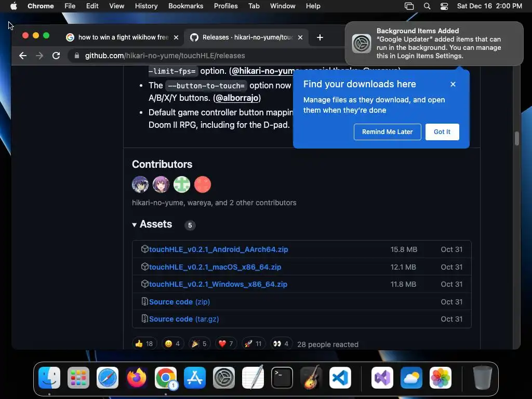Open GarageBand from the dock
The width and height of the screenshot is (532, 399).
coord(311,378)
